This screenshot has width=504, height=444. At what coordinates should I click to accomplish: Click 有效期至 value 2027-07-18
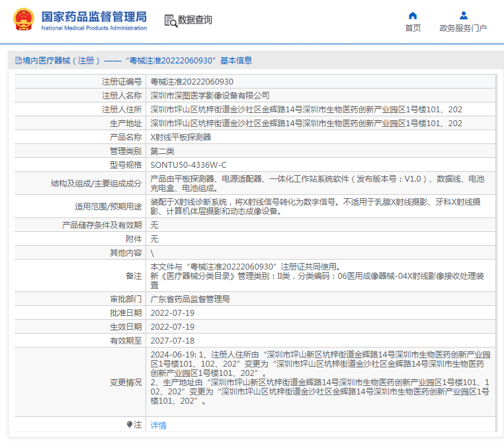(172, 340)
